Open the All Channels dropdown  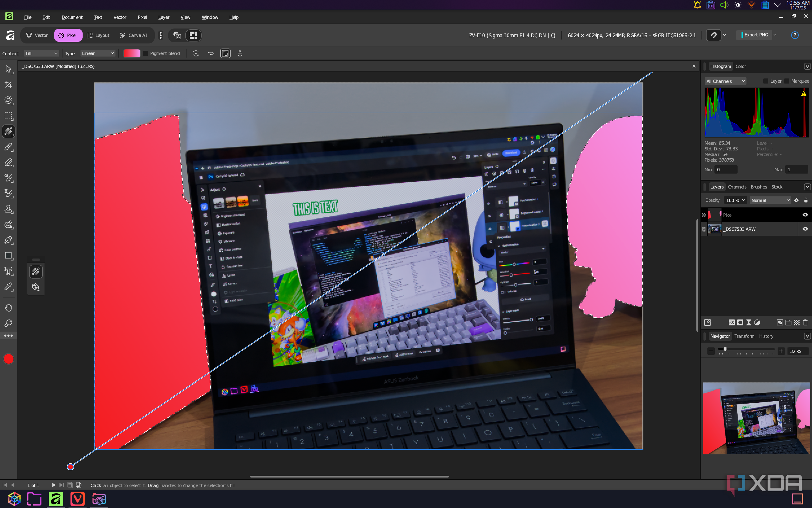pyautogui.click(x=725, y=81)
